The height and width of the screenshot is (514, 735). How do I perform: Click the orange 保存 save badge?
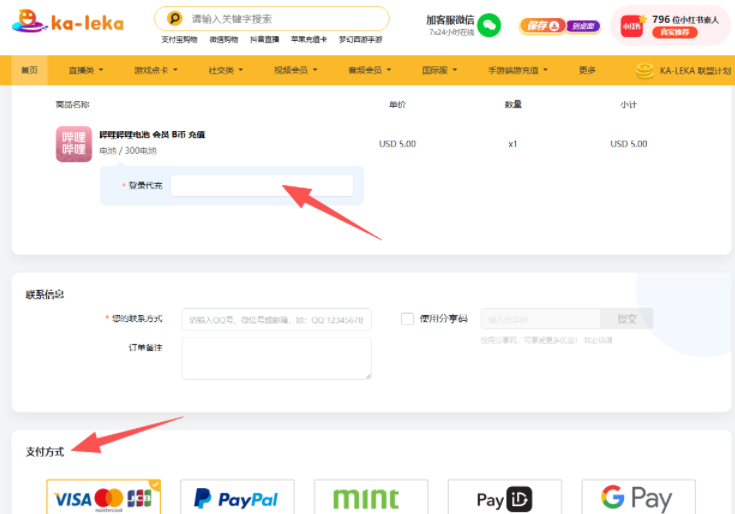point(542,26)
